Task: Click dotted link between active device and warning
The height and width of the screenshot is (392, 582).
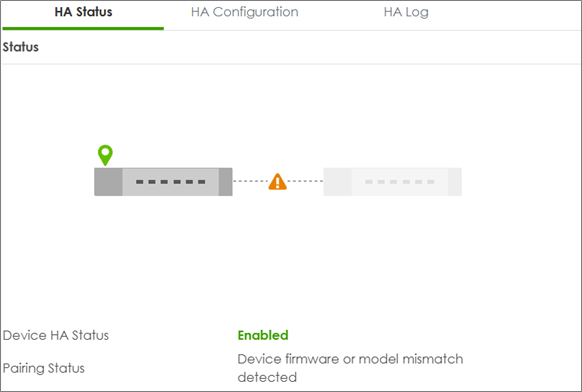Action: point(251,181)
